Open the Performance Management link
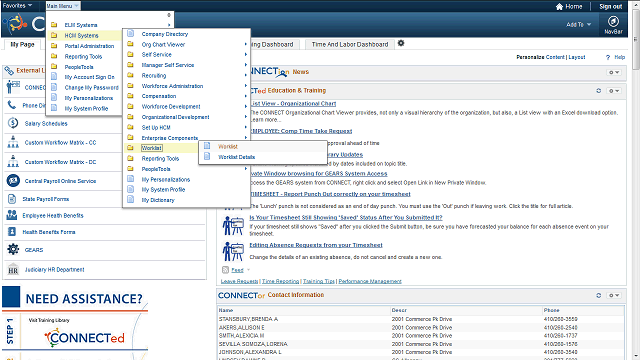The width and height of the screenshot is (640, 360). [370, 281]
